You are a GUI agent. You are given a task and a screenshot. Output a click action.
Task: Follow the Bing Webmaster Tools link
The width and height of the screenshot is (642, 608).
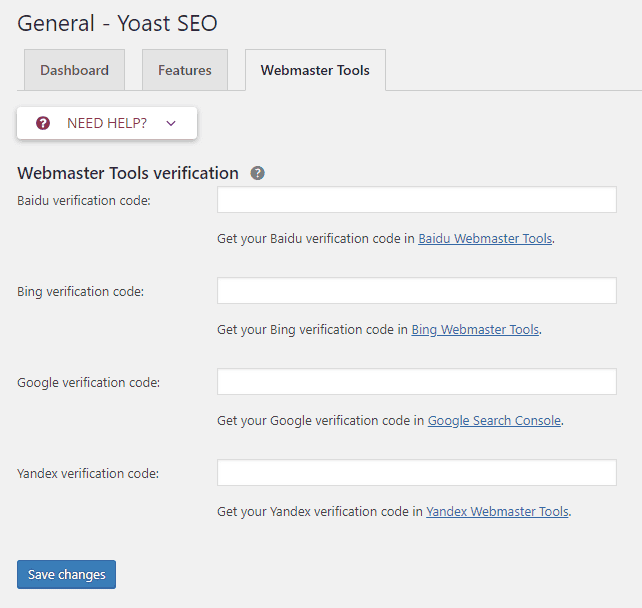[x=475, y=329]
